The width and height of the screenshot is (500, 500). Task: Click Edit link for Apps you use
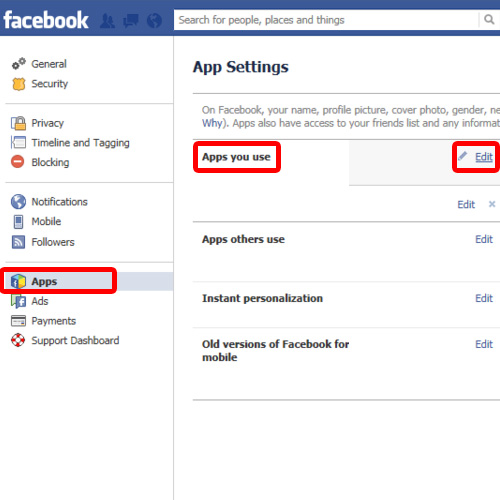tap(484, 157)
